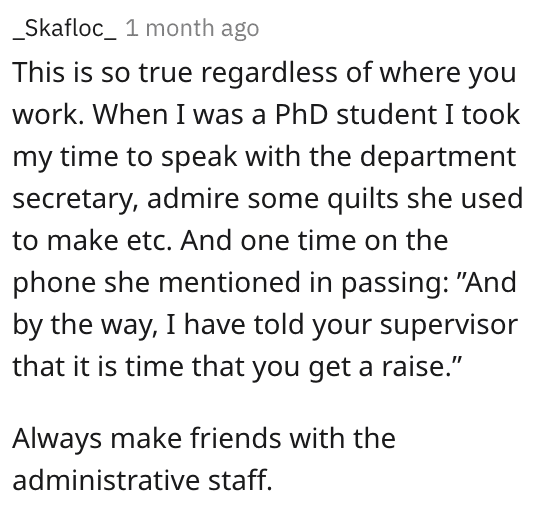
Task: Click the word 'quilts' in comment
Action: [x=363, y=199]
